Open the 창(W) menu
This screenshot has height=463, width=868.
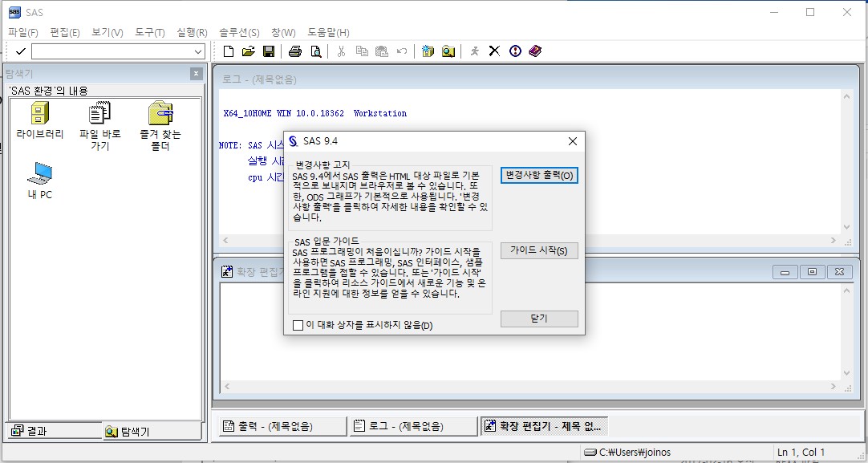283,33
